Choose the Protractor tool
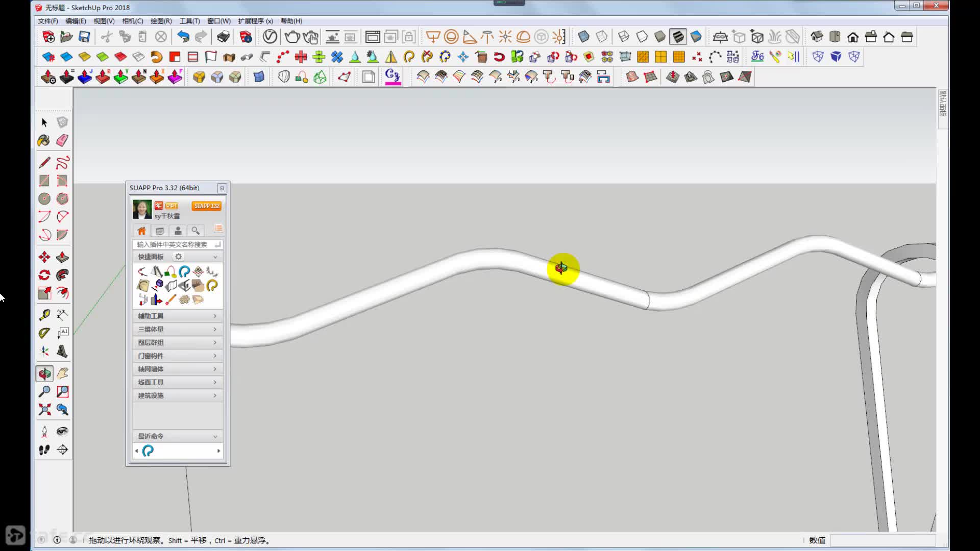 pyautogui.click(x=44, y=333)
